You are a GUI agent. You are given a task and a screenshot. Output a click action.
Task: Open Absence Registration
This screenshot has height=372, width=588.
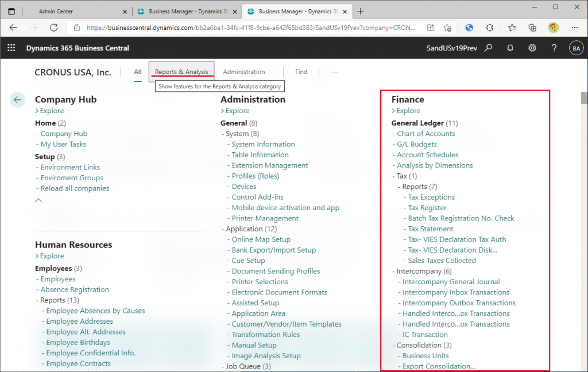[x=75, y=289]
